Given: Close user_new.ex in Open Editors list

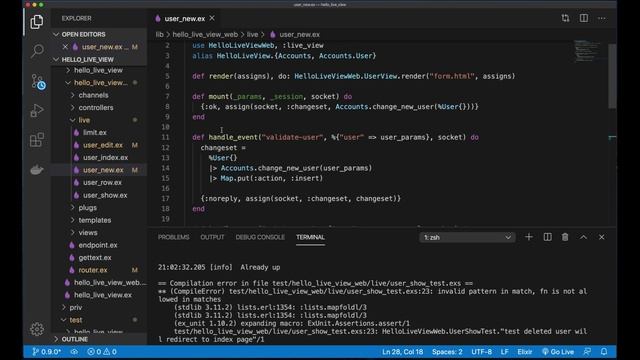Looking at the screenshot, I should click(x=65, y=47).
